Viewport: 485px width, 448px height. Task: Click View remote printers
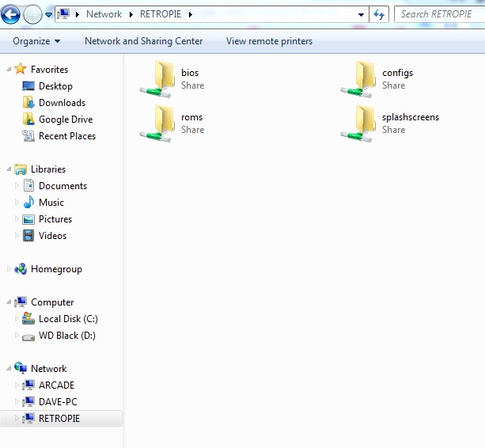click(270, 41)
